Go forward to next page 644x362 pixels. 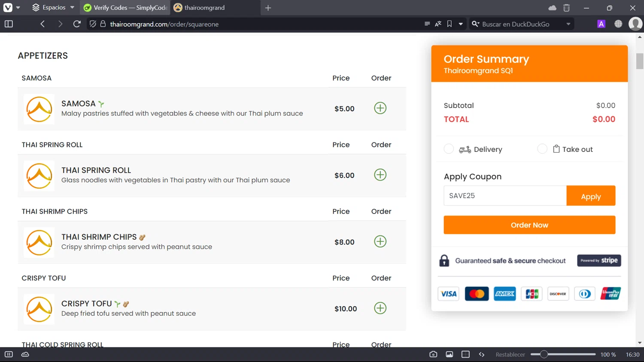[60, 24]
